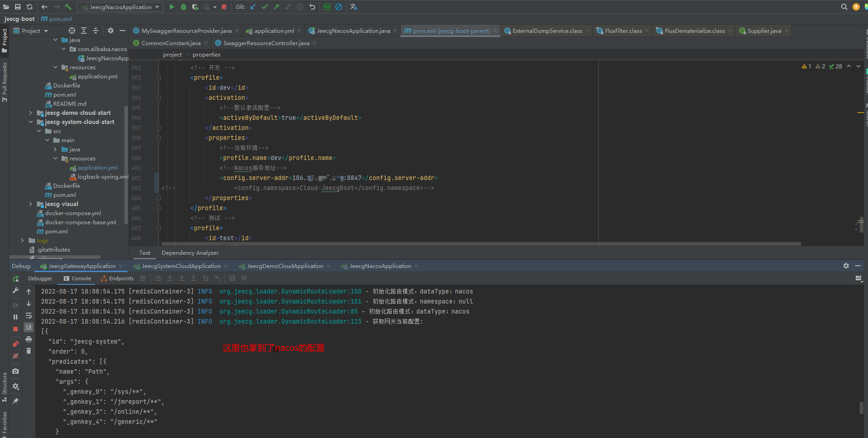Click the Git Push green arrow icon
The width and height of the screenshot is (868, 438).
[276, 7]
